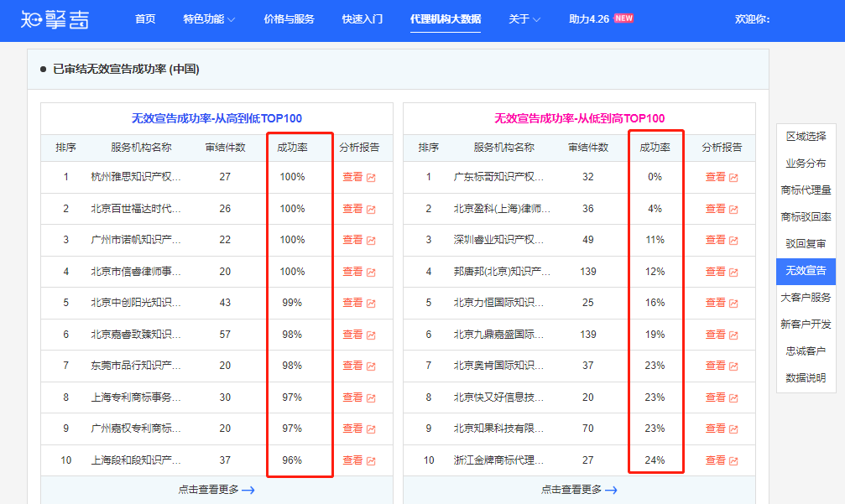View report for 邦唐邦(北京)知识产 row
Image resolution: width=845 pixels, height=504 pixels.
722,272
